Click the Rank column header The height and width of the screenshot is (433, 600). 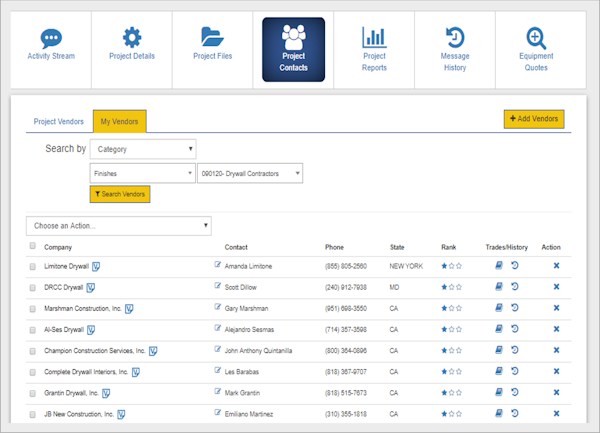pyautogui.click(x=448, y=247)
